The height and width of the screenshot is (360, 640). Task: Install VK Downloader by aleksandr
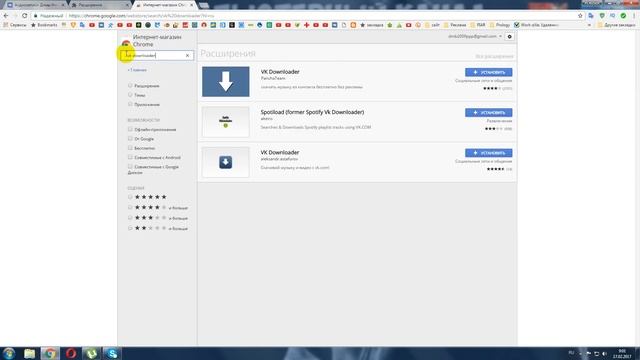click(x=489, y=153)
